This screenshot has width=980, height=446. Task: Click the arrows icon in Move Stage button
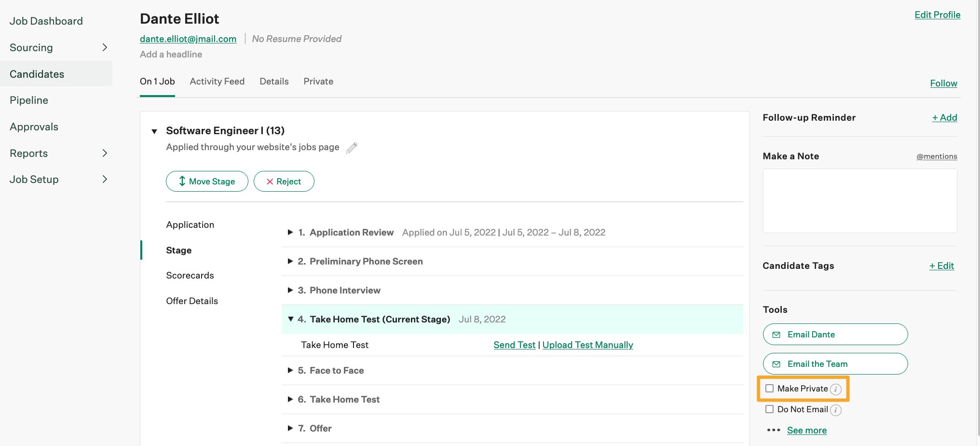[182, 181]
